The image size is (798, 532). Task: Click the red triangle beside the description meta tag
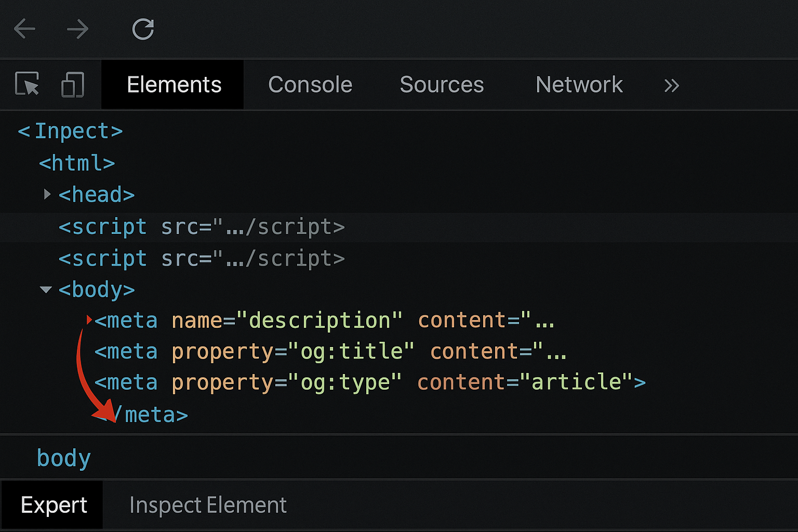(x=88, y=320)
